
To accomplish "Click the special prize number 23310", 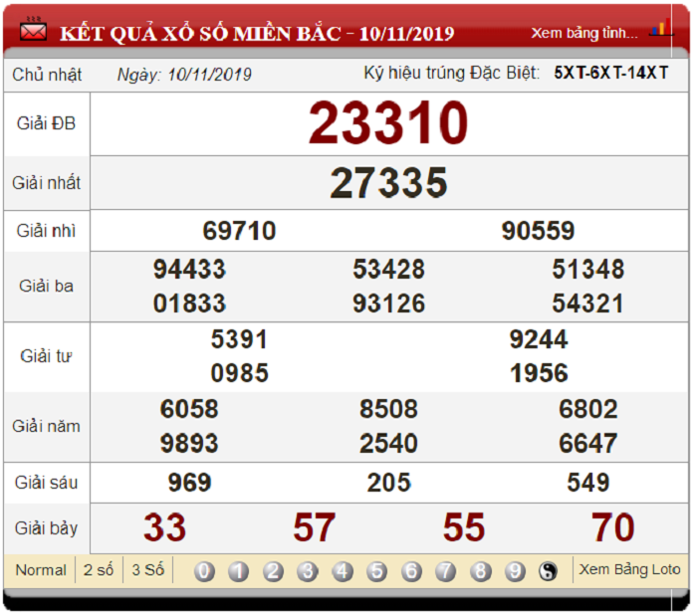I will coord(388,122).
